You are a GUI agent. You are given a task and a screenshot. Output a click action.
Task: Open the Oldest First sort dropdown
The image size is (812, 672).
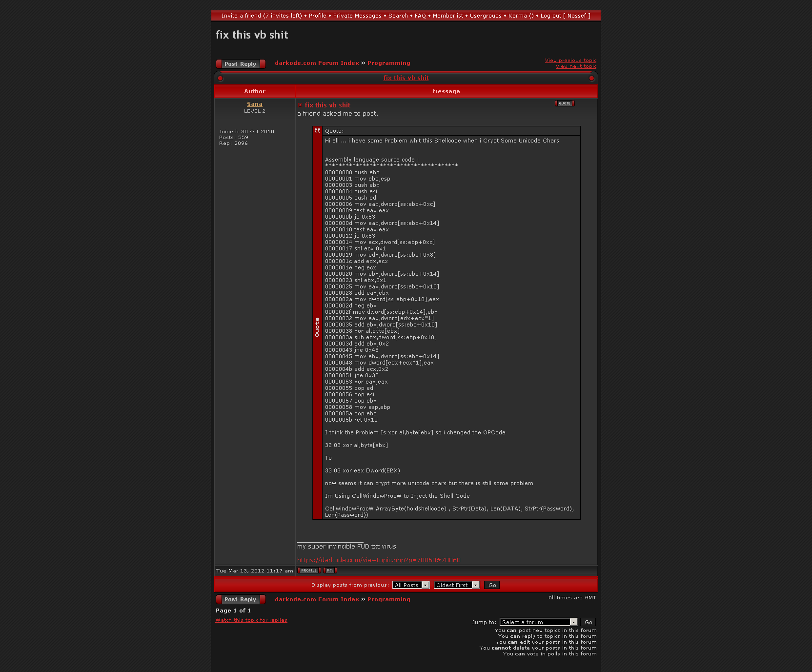pyautogui.click(x=457, y=585)
